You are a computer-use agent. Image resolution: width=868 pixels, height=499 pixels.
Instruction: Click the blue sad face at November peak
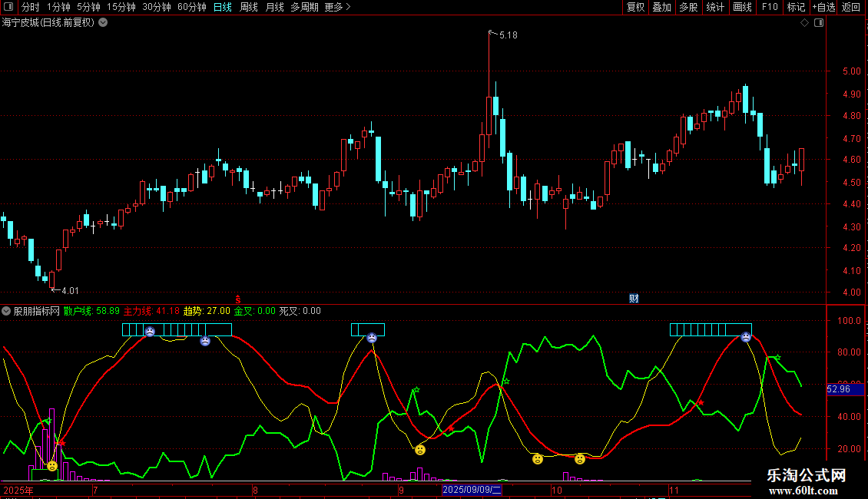click(x=746, y=337)
